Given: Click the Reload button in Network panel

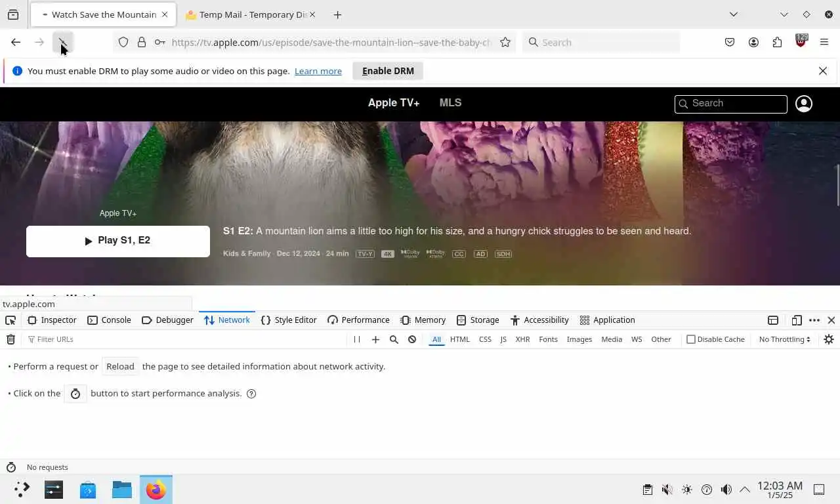Looking at the screenshot, I should tap(120, 366).
